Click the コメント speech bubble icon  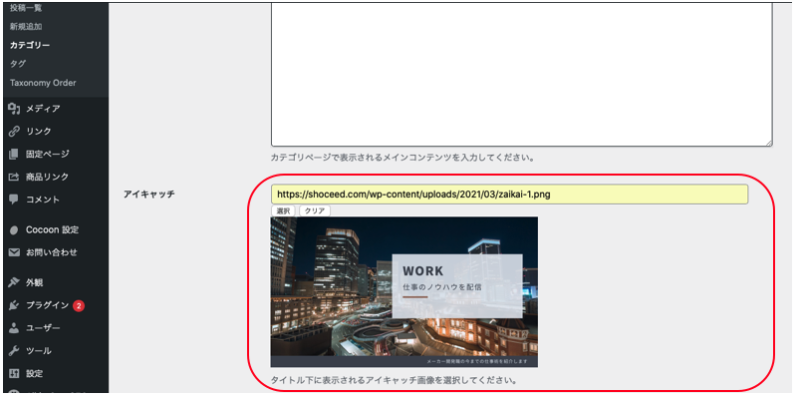[x=14, y=200]
